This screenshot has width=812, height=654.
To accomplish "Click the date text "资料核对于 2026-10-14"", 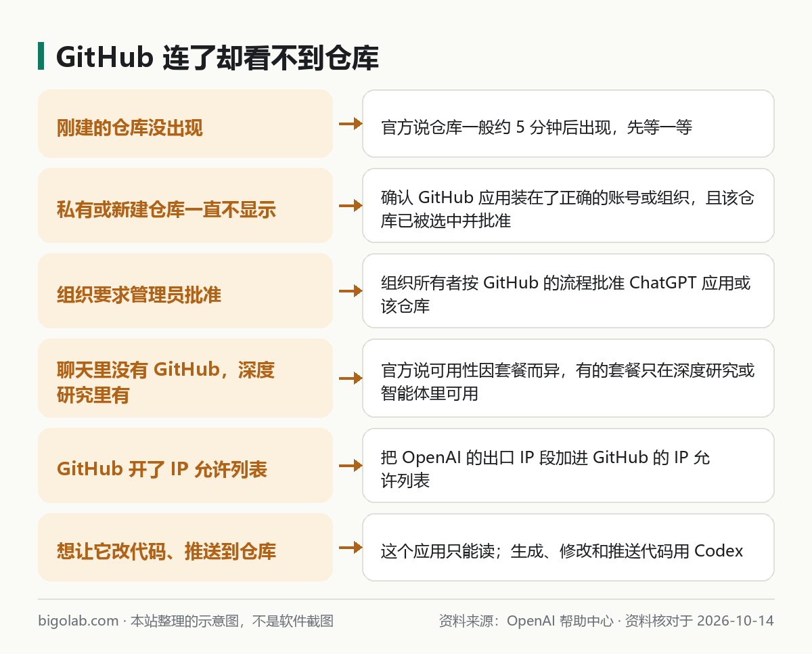I will pyautogui.click(x=700, y=621).
